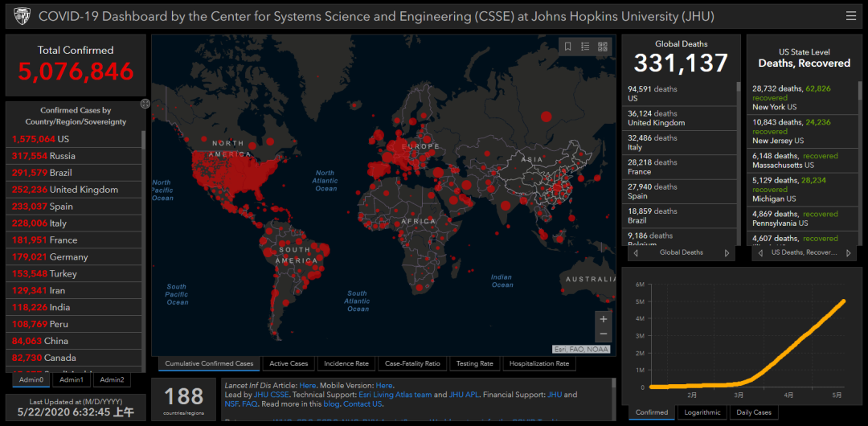
Task: Open the basemap gallery grid icon
Action: click(x=602, y=47)
